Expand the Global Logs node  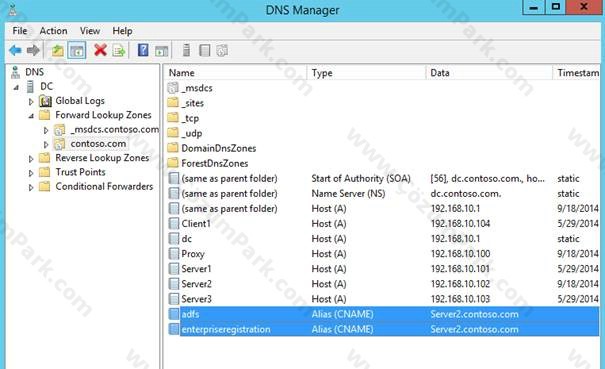(31, 102)
